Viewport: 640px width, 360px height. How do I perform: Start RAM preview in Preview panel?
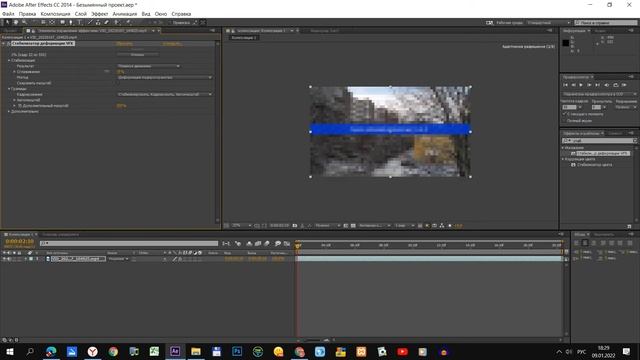pos(624,85)
